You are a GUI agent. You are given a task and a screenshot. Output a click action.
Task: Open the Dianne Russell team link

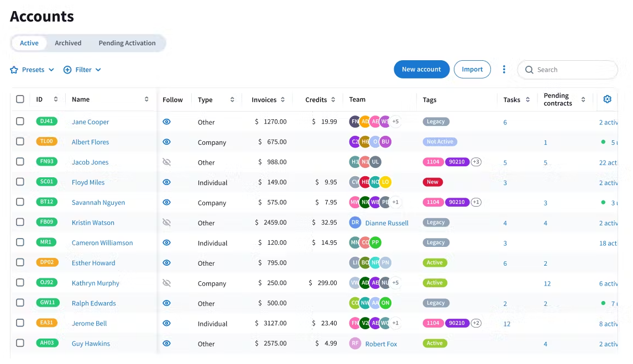(387, 223)
